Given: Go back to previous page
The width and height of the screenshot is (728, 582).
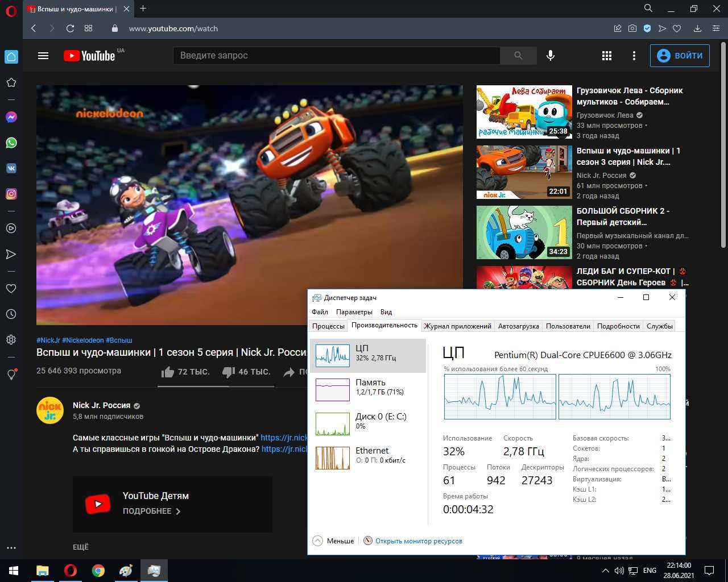Looking at the screenshot, I should pyautogui.click(x=34, y=28).
